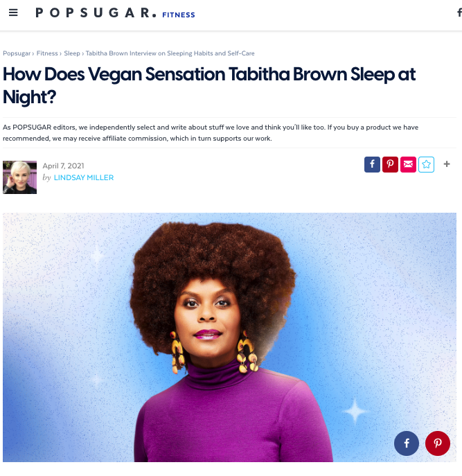Pin article with red Pinterest square icon
Viewport: 462px width, 476px height.
click(390, 164)
